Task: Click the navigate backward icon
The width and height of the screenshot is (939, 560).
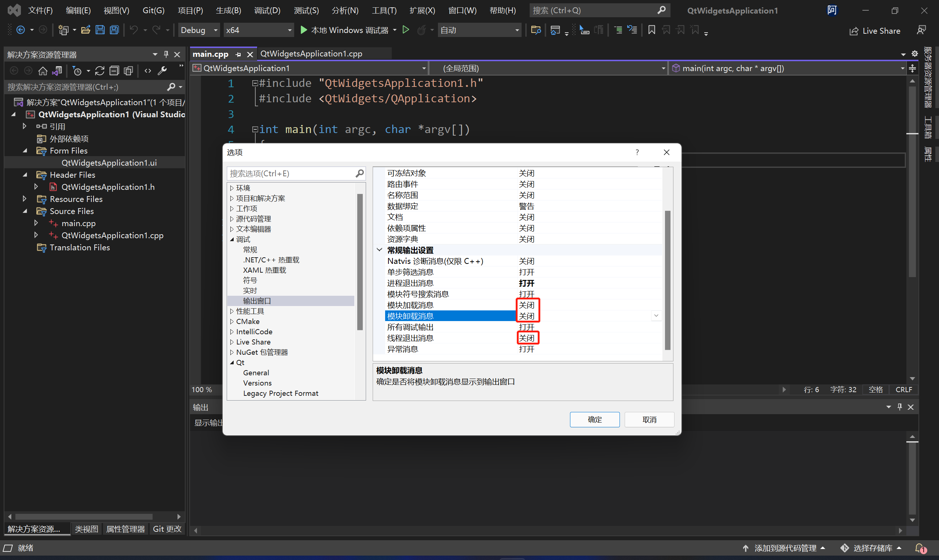Action: click(x=21, y=30)
